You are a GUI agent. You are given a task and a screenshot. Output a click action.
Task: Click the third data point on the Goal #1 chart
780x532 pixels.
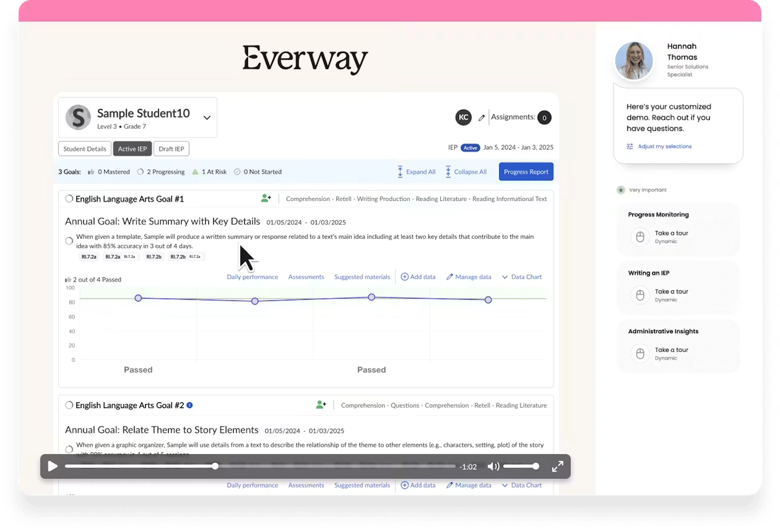click(371, 297)
